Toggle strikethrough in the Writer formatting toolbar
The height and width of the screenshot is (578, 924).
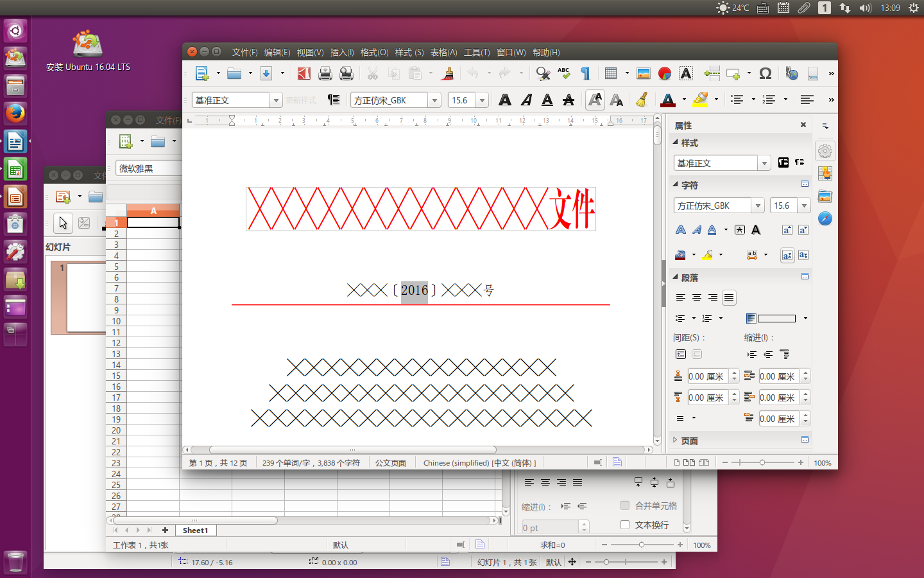(569, 100)
